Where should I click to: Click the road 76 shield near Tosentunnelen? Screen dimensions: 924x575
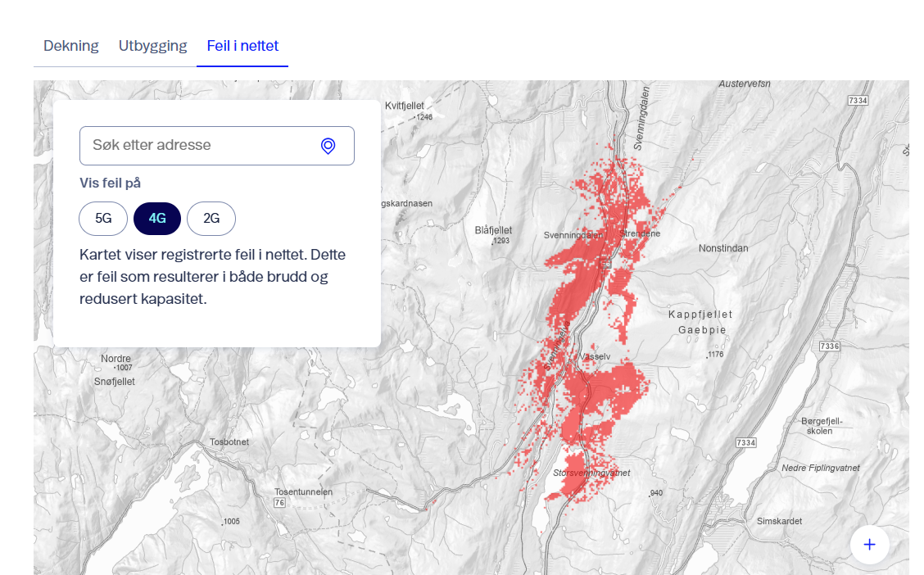[x=279, y=503]
